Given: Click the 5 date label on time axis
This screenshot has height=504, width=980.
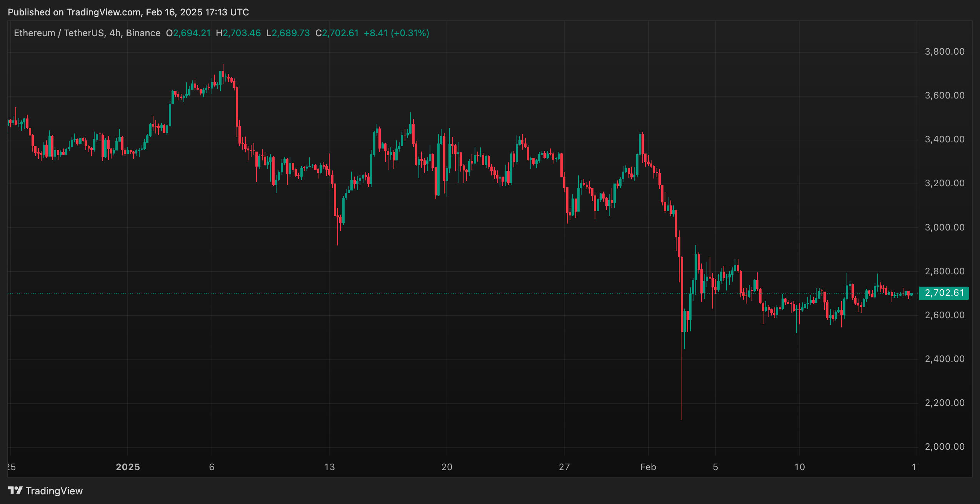Looking at the screenshot, I should tap(715, 467).
